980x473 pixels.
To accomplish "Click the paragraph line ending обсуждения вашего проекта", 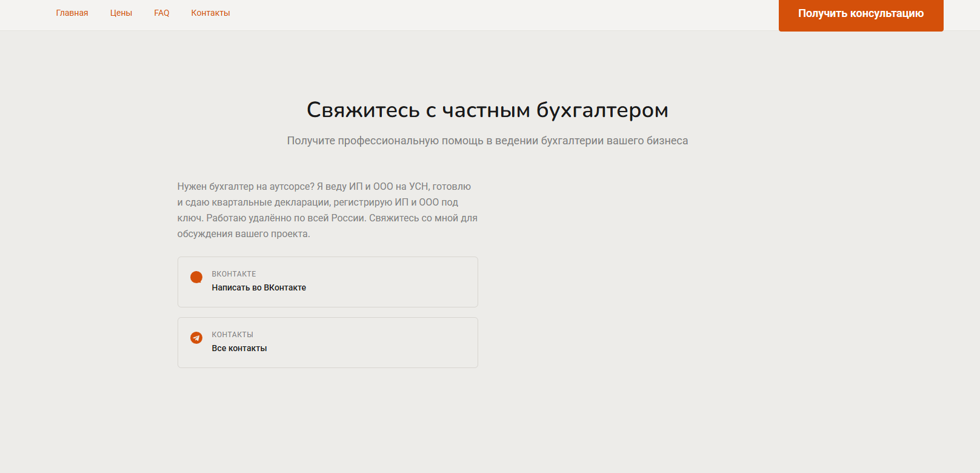I will tap(244, 234).
